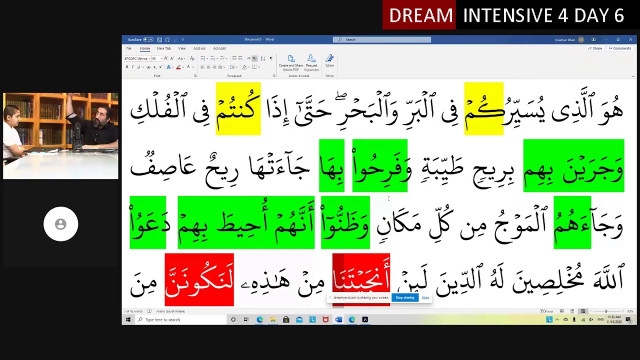
Task: Open the Paragraph dialog launcher
Action: (x=274, y=76)
